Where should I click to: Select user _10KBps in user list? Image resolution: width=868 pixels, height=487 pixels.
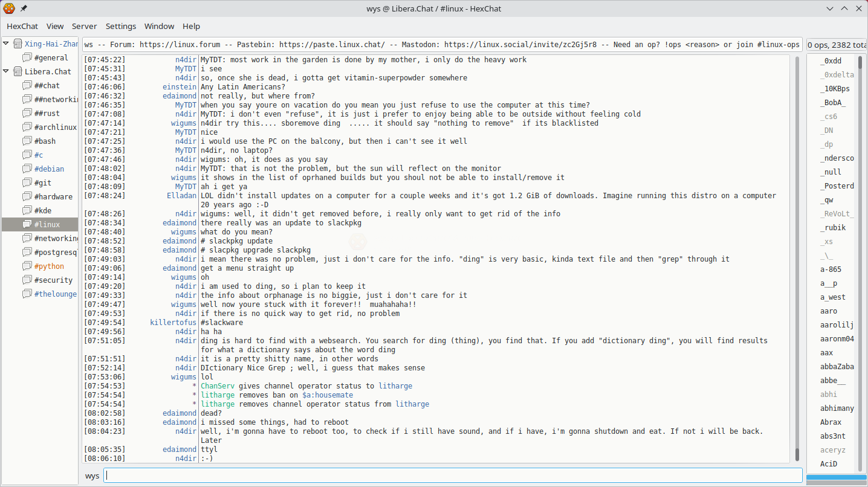click(x=835, y=89)
